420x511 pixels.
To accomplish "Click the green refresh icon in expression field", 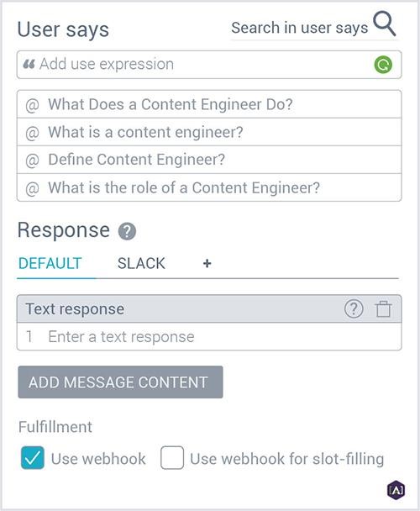I will (383, 65).
